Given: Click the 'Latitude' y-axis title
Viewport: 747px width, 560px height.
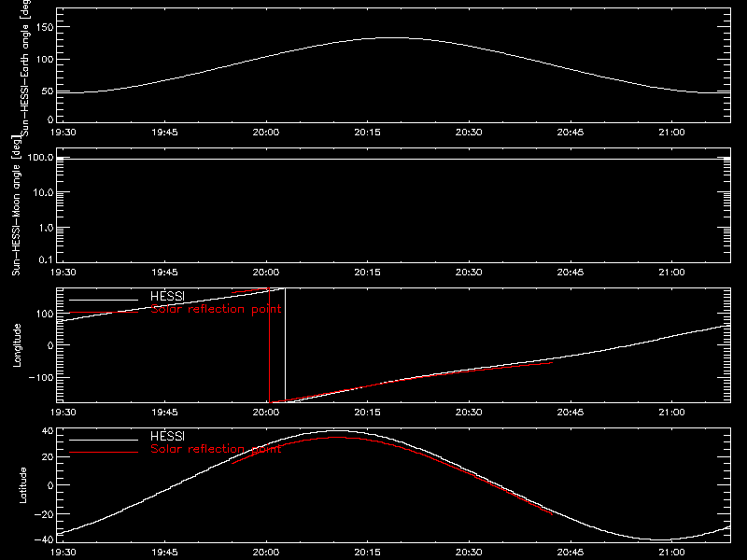Looking at the screenshot, I should pyautogui.click(x=22, y=485).
